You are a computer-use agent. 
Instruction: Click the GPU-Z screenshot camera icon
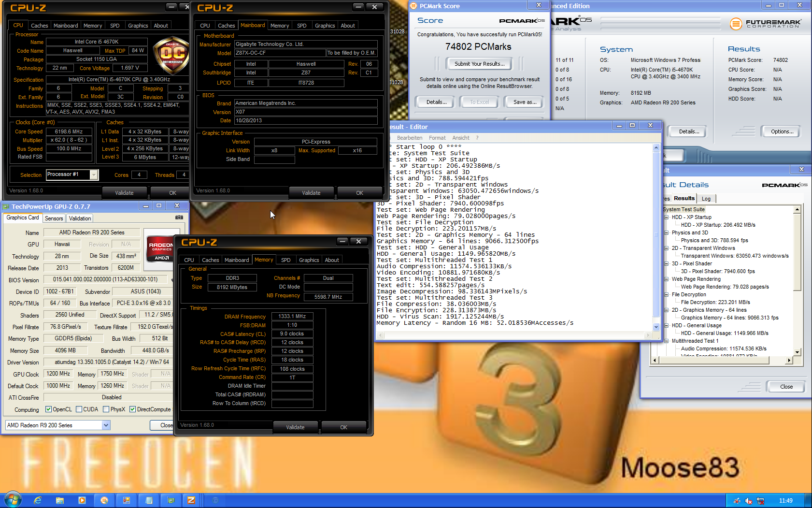point(179,218)
